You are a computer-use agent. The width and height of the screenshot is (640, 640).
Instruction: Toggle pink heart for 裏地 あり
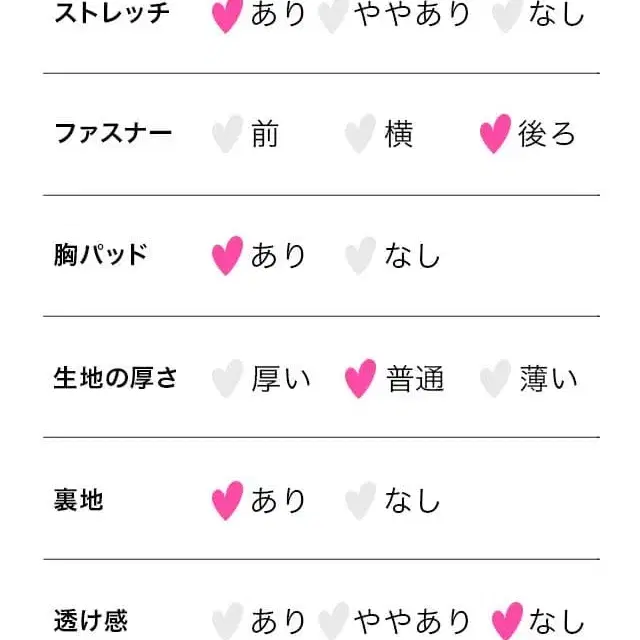tap(227, 500)
